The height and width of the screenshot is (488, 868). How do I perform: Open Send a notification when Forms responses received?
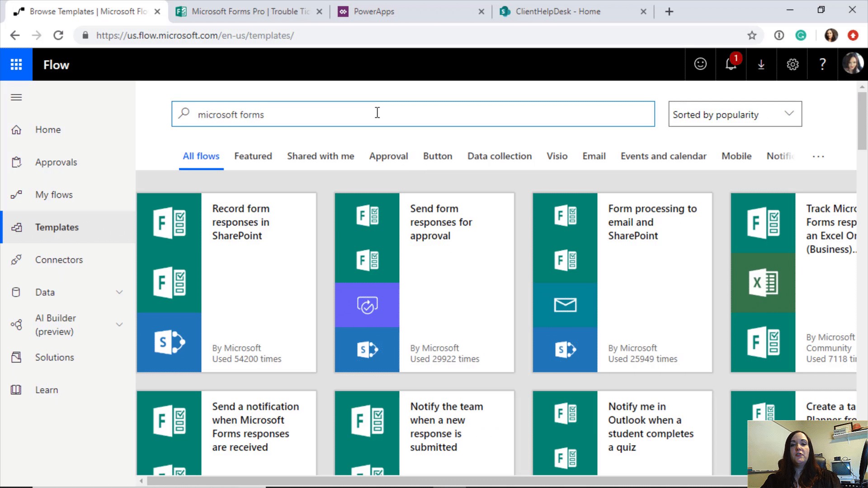(226, 433)
